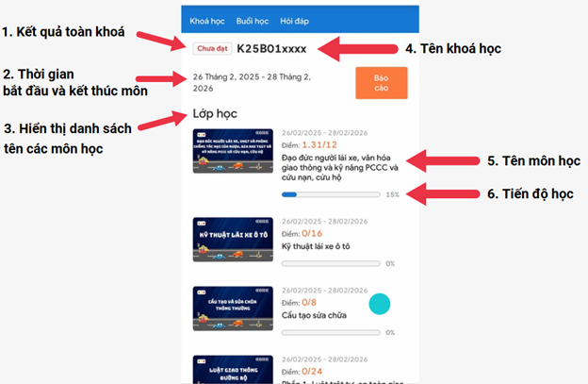Open the Kỹ thuật lái xe ô tô thumbnail
Image resolution: width=588 pixels, height=384 pixels.
click(233, 240)
